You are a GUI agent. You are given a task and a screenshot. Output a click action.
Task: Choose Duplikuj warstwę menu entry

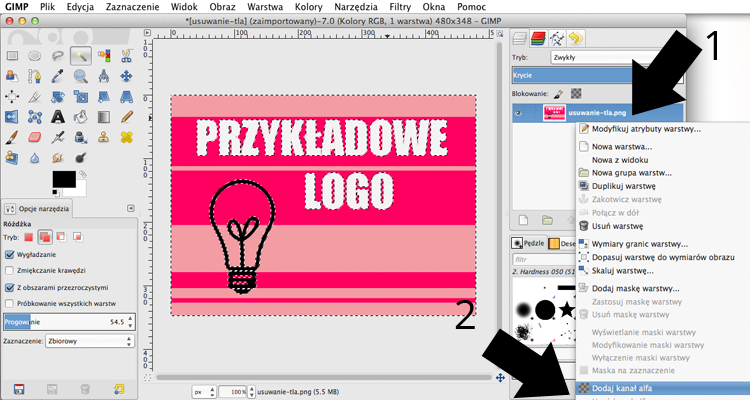[663, 186]
